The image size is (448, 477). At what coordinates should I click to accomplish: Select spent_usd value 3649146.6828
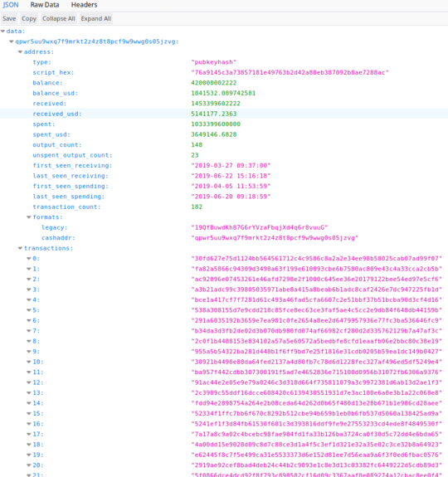pyautogui.click(x=214, y=134)
